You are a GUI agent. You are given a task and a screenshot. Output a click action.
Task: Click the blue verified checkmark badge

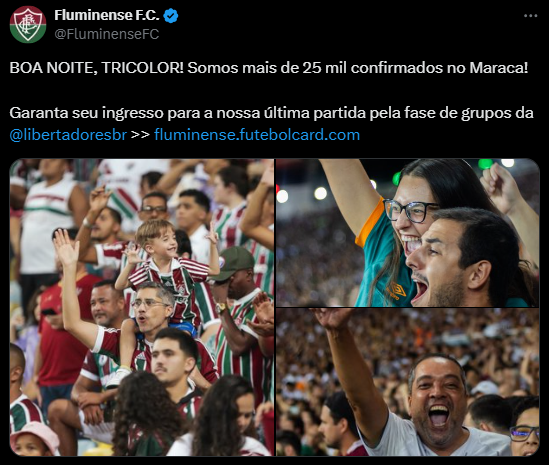point(171,16)
